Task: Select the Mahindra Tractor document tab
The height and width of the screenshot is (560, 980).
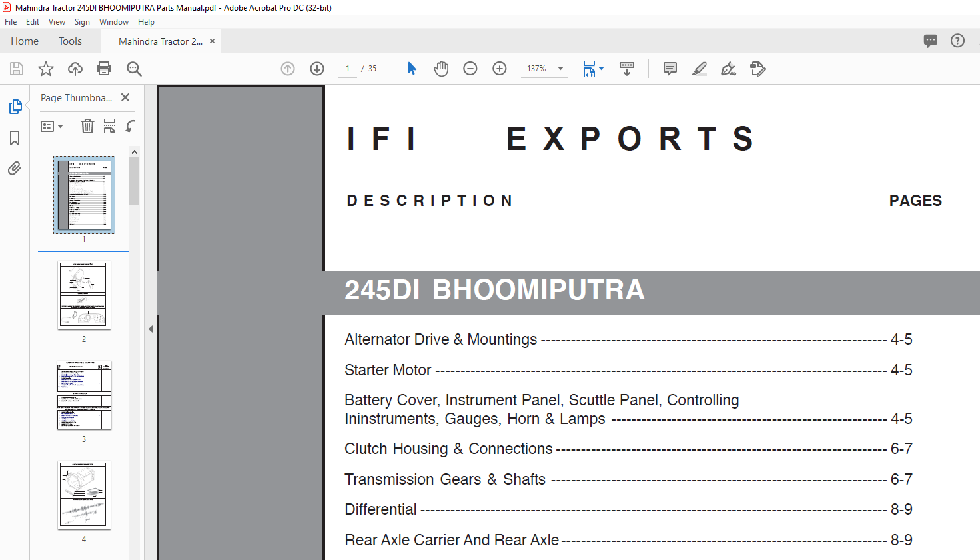Action: pos(160,41)
